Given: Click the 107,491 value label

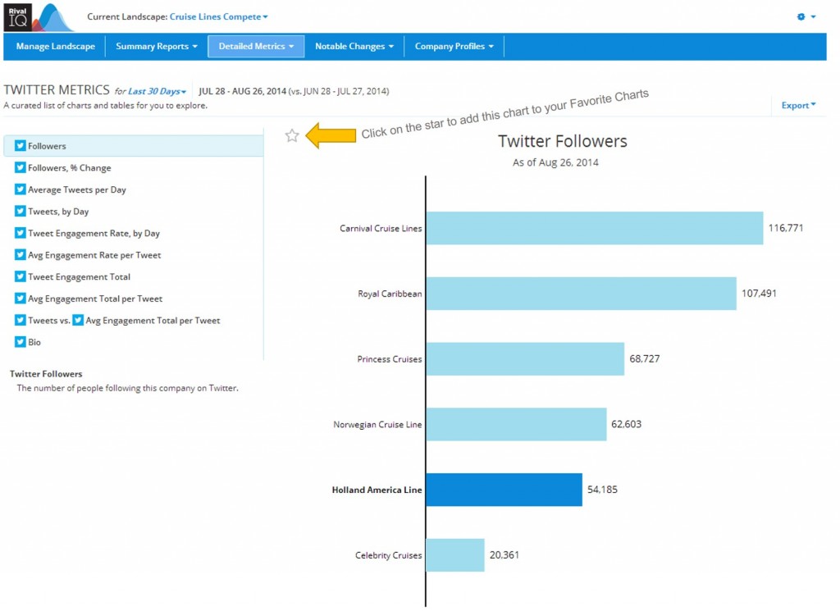Looking at the screenshot, I should [759, 293].
